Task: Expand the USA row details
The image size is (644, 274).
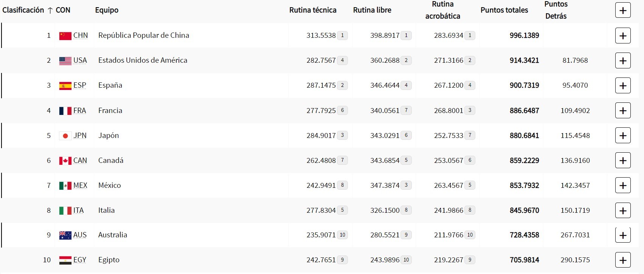Action: [623, 60]
